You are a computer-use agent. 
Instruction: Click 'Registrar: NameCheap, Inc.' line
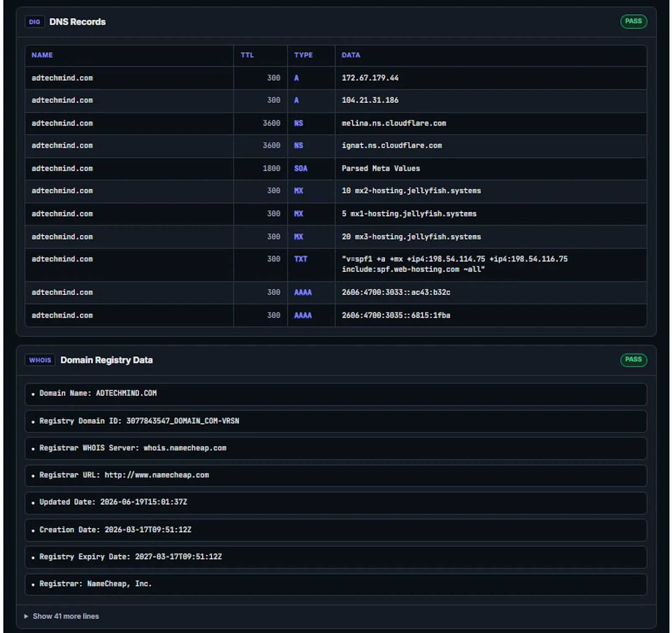pos(336,584)
